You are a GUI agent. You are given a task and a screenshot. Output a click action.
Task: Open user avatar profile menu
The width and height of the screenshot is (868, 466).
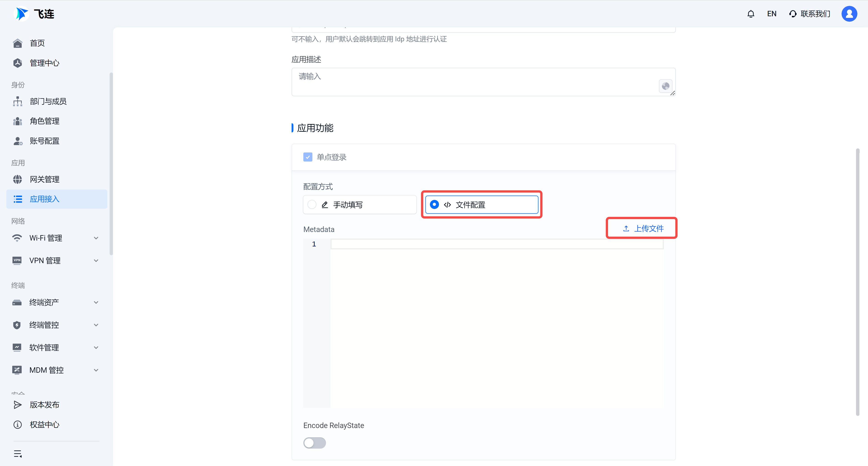[849, 14]
